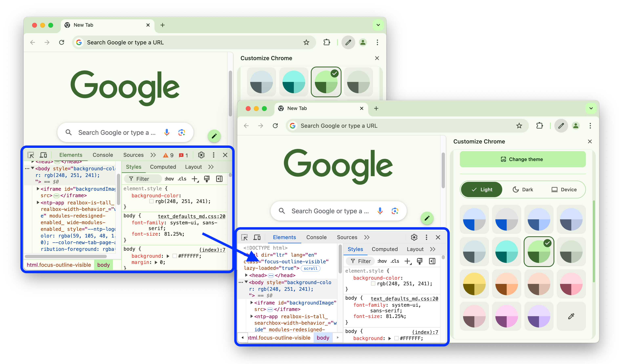Click the Elements tab in DevTools
Viewport: 622px width, 364px height.
[x=284, y=237]
